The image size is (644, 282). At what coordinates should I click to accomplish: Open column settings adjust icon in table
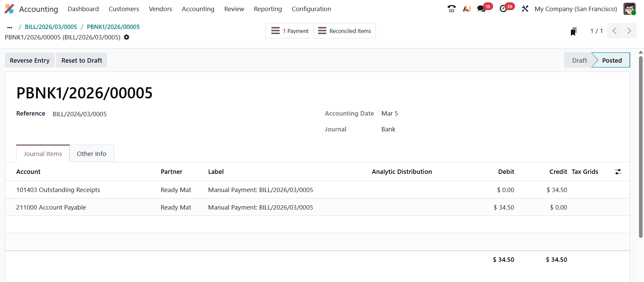[618, 172]
